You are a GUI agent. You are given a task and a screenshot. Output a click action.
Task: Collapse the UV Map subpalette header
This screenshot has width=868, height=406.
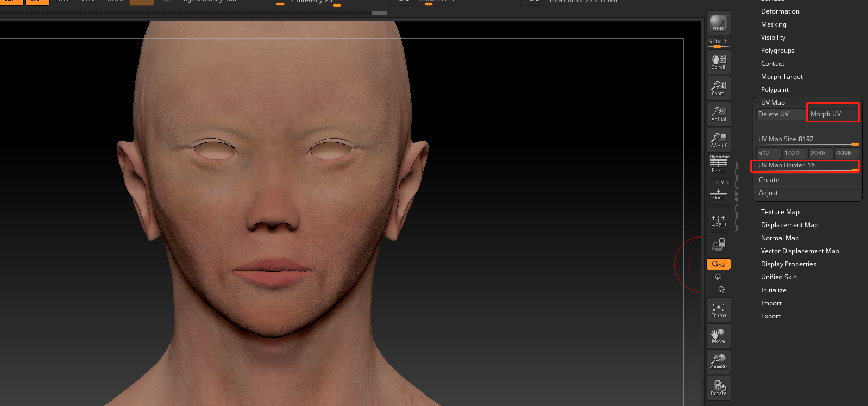click(x=772, y=103)
